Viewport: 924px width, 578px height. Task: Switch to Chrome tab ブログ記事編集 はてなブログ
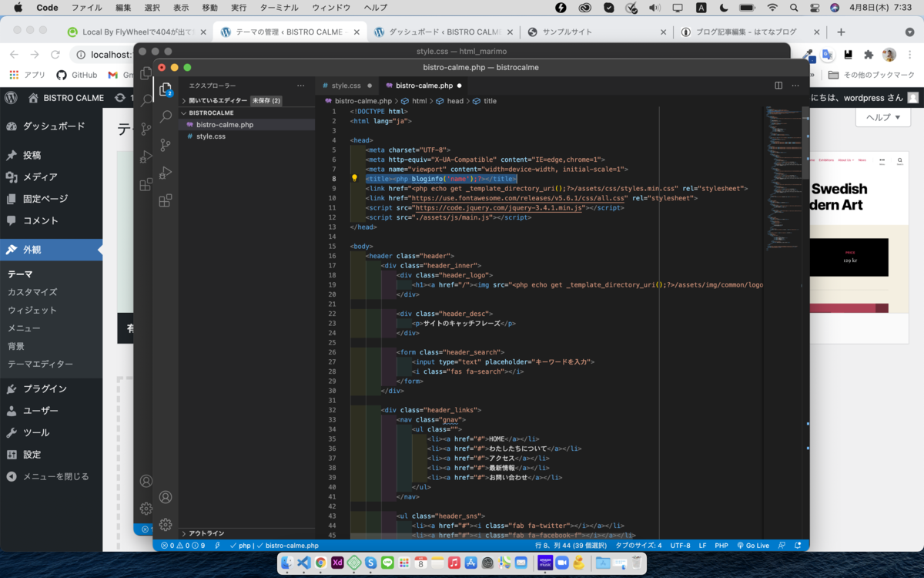click(751, 32)
